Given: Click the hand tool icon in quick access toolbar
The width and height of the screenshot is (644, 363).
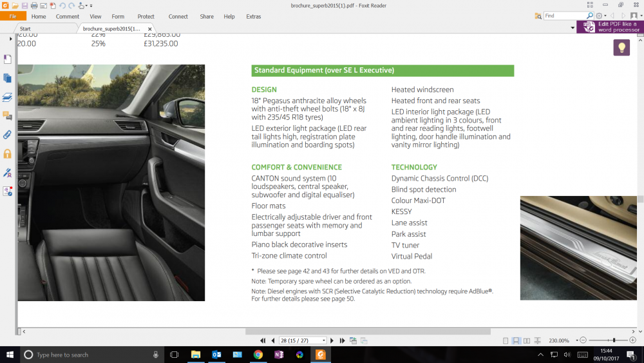Looking at the screenshot, I should (x=81, y=5).
